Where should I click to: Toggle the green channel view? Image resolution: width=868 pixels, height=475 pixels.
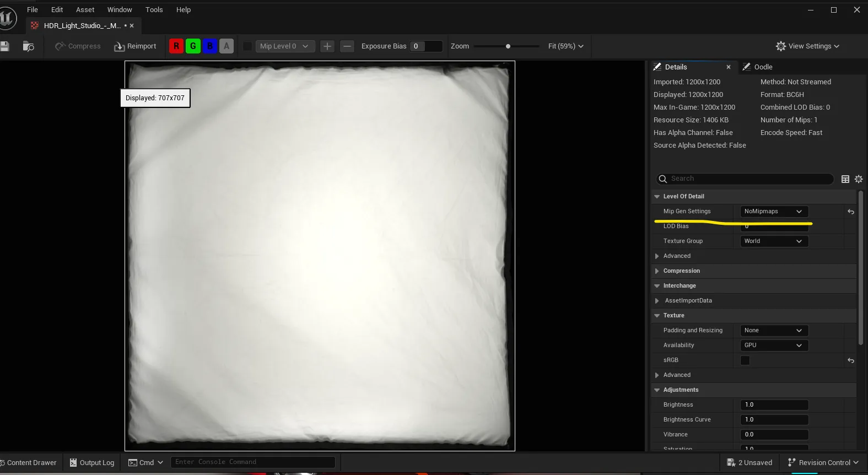pyautogui.click(x=193, y=46)
